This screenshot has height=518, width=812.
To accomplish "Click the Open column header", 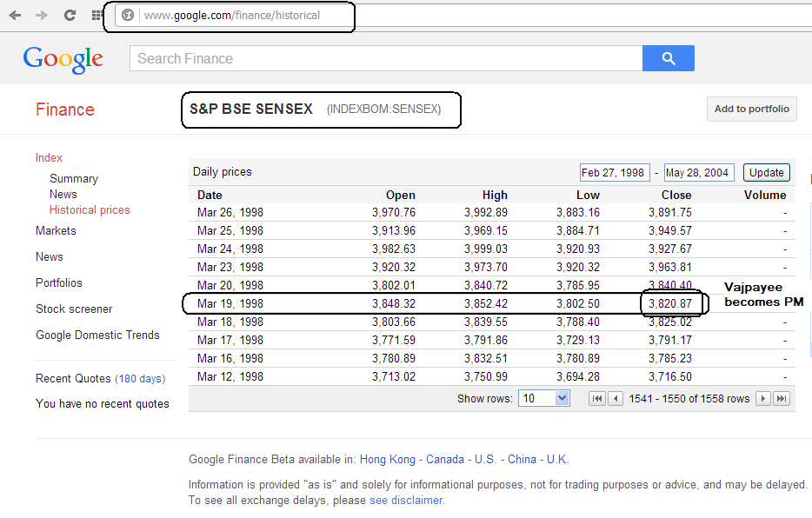I will coord(400,195).
